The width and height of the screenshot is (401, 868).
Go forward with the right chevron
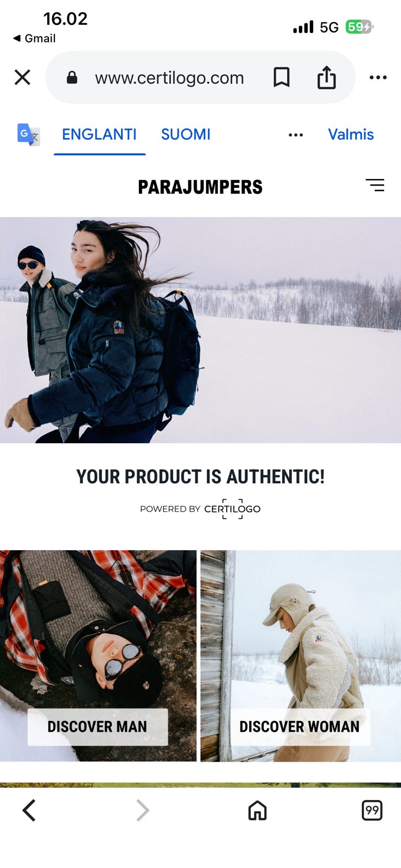tap(142, 810)
